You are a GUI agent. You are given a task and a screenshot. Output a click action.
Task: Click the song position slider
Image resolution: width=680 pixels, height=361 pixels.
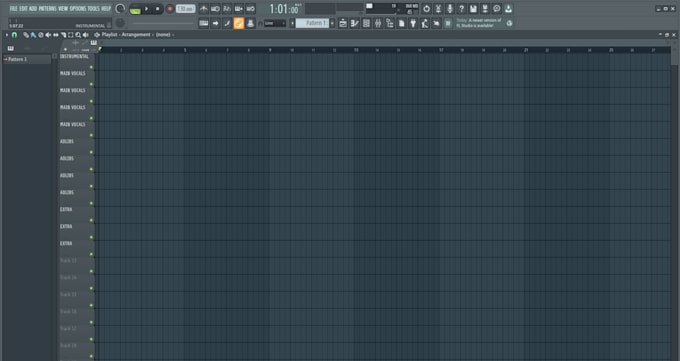tap(163, 23)
